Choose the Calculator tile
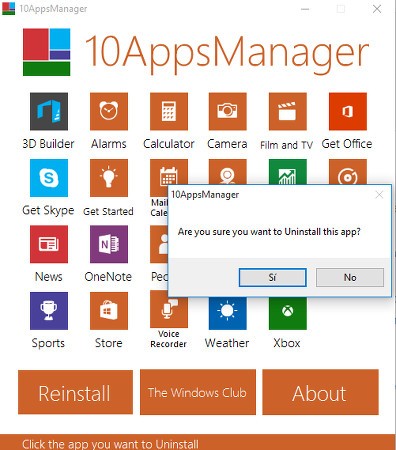 pyautogui.click(x=169, y=111)
